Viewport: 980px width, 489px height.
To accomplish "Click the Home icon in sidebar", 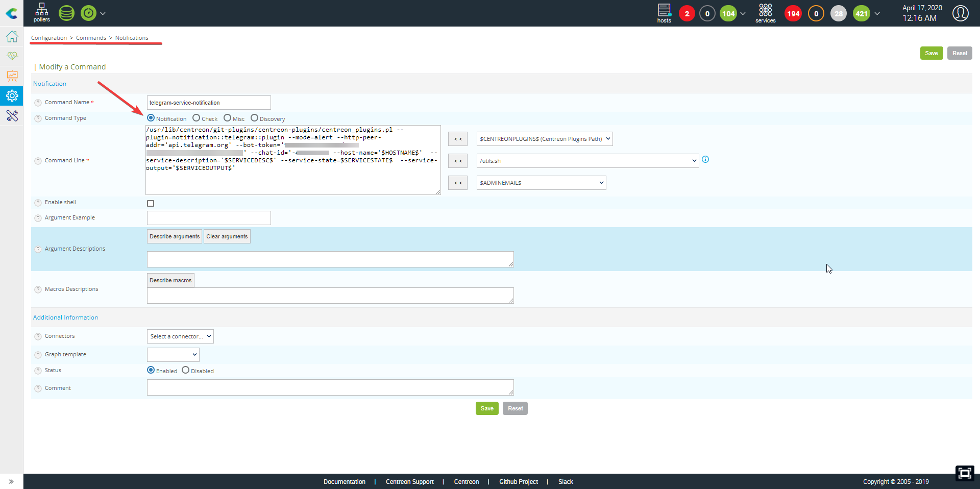I will pyautogui.click(x=12, y=37).
